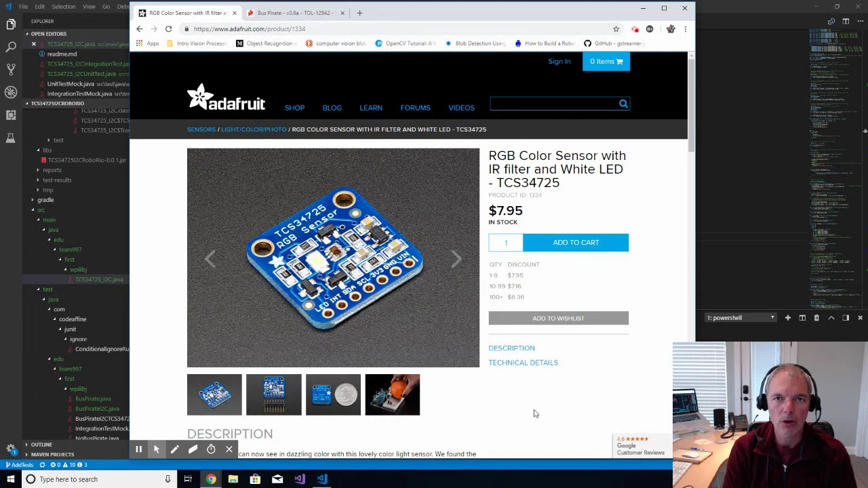Click the quantity input field
This screenshot has width=868, height=488.
click(x=505, y=243)
